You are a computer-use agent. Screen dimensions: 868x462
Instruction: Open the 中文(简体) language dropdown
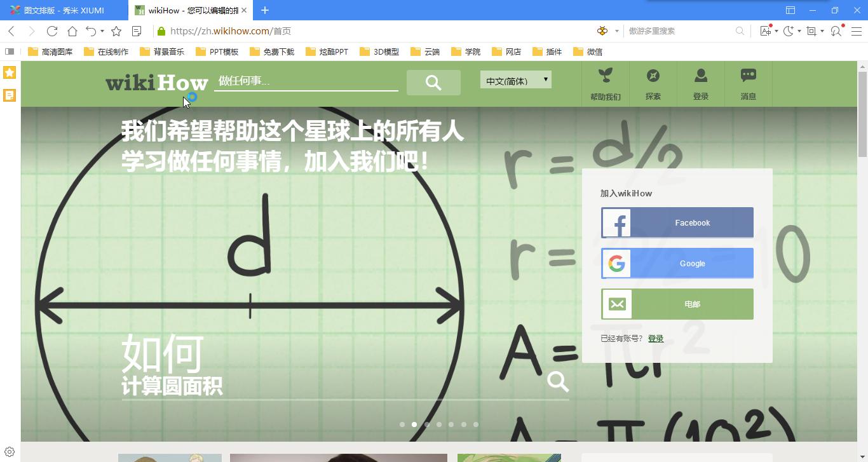(515, 79)
